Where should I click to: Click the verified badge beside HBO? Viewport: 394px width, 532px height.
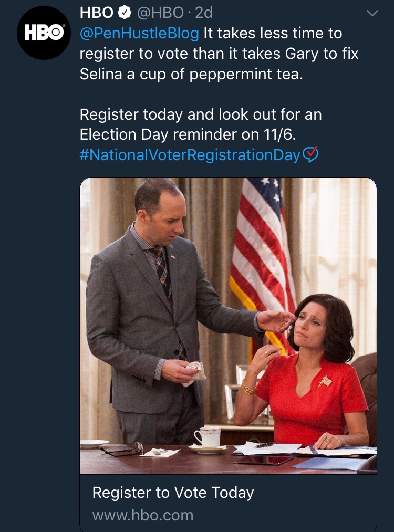(125, 12)
